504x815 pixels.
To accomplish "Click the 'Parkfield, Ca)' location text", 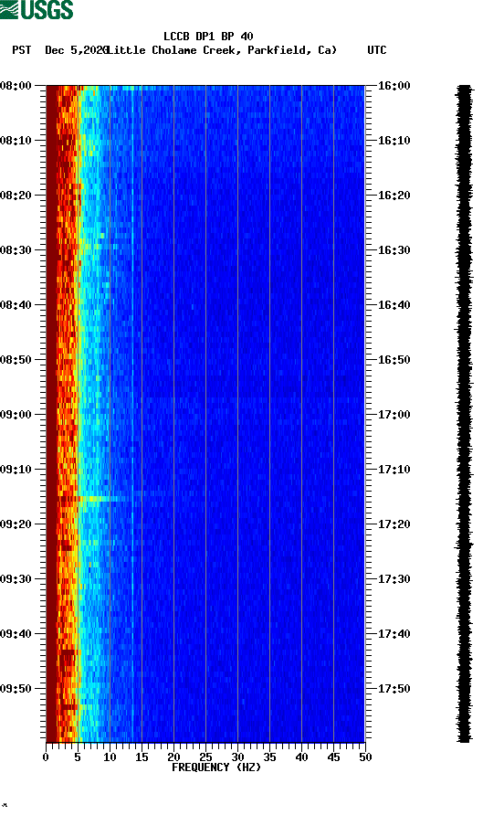I will tap(292, 50).
